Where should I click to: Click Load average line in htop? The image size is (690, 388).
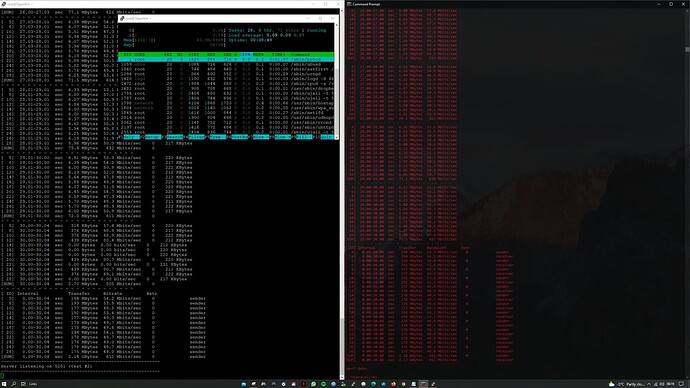coord(266,35)
